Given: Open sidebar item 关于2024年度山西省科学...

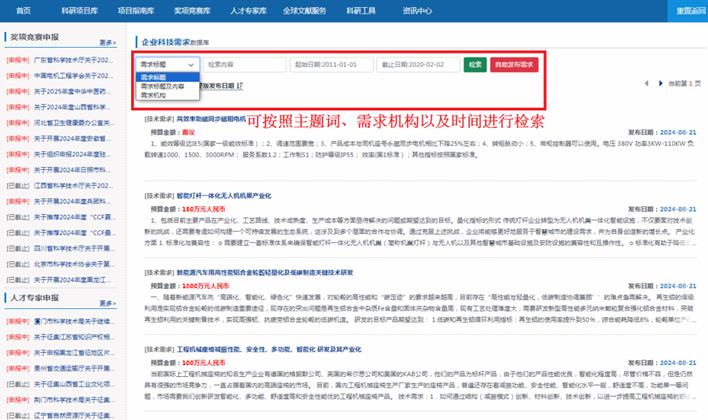Looking at the screenshot, I should [72, 107].
